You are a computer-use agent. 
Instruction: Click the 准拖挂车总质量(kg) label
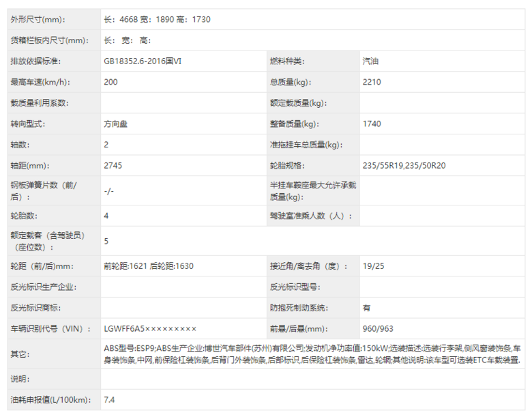click(x=306, y=145)
